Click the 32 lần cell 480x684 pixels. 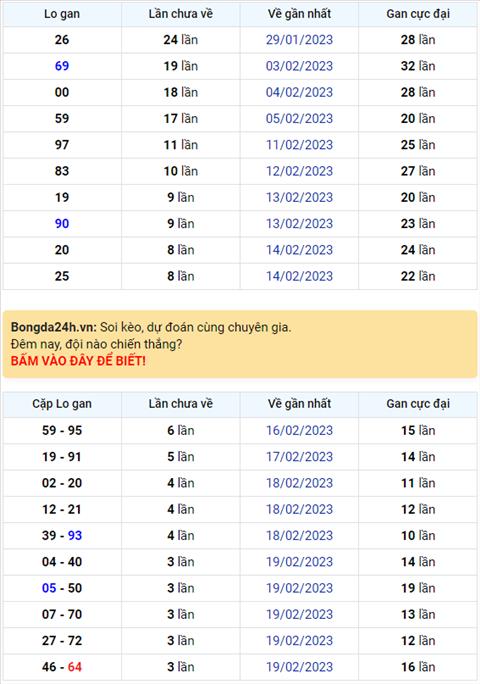[x=418, y=66]
